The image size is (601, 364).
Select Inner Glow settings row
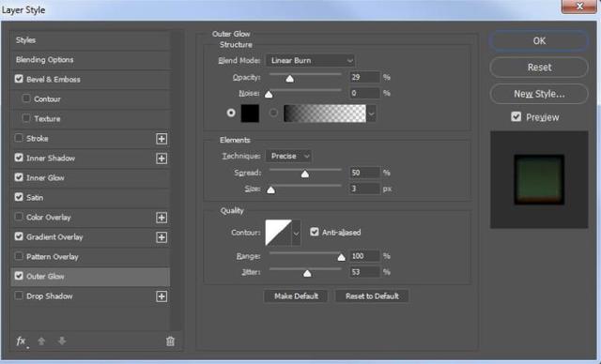coord(90,177)
